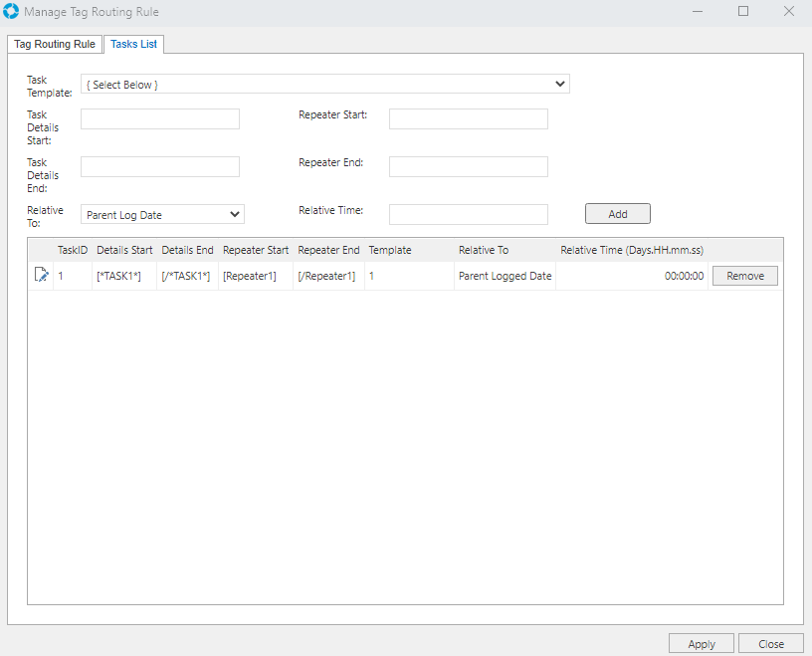Click the Apply button
Viewport: 812px width, 656px height.
701,644
